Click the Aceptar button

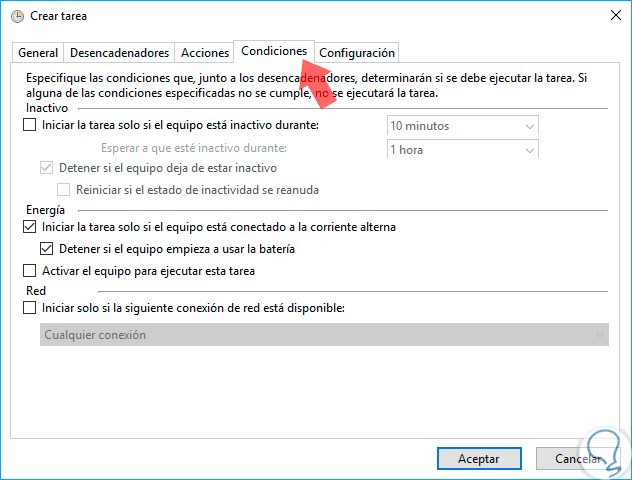pyautogui.click(x=479, y=458)
